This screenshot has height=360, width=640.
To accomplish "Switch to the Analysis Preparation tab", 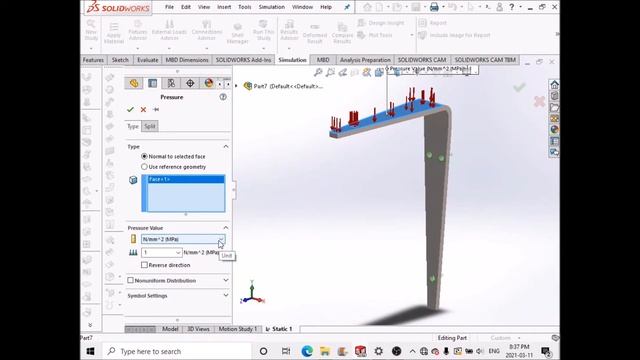I will coord(365,60).
